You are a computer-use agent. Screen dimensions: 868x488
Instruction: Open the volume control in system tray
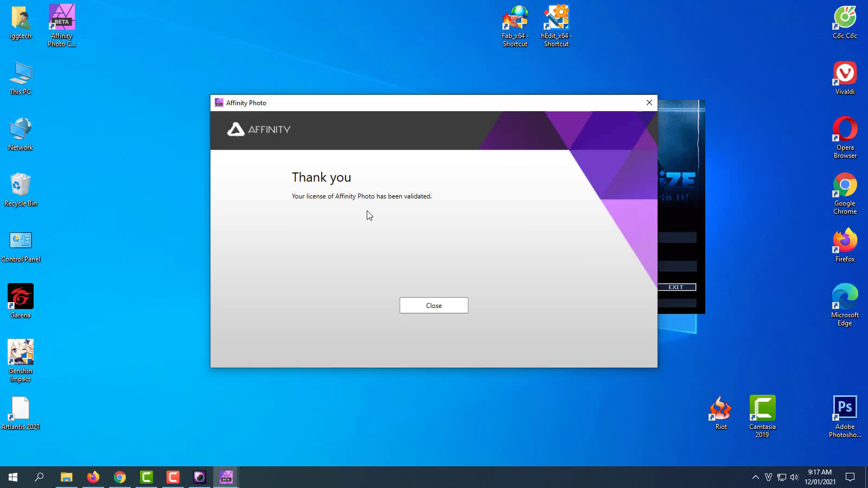(x=794, y=477)
